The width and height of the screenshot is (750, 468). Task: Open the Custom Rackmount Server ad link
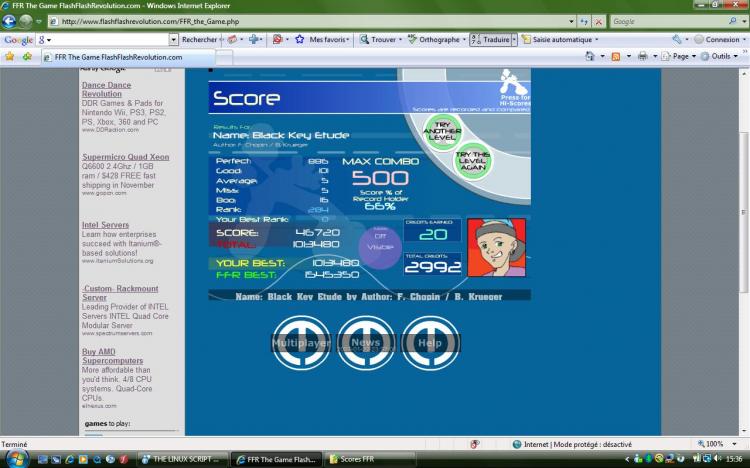[x=120, y=293]
